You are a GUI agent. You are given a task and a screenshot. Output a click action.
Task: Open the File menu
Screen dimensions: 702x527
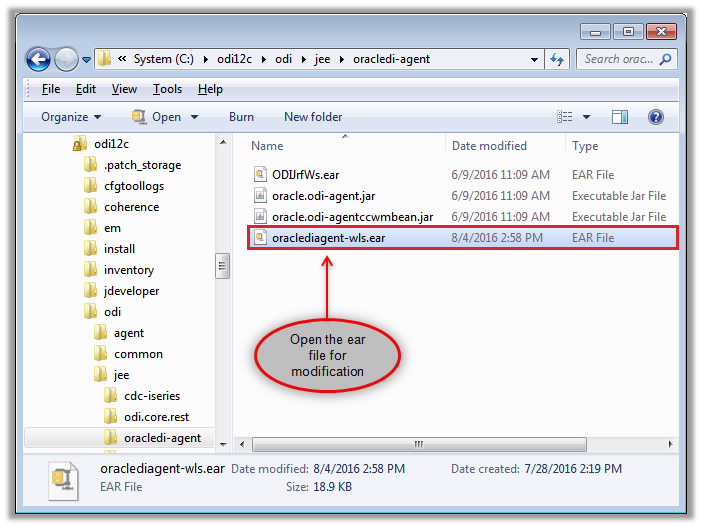pyautogui.click(x=51, y=89)
